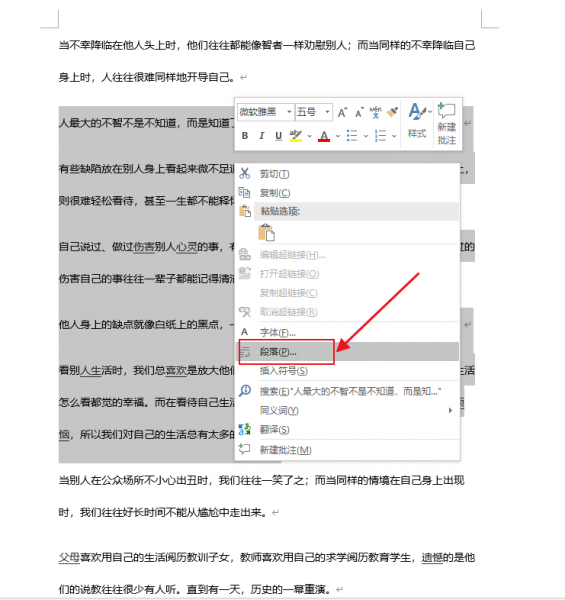The image size is (565, 600).
Task: Click text 身上时，人往往很难同样地开导自己
Action: pyautogui.click(x=147, y=78)
